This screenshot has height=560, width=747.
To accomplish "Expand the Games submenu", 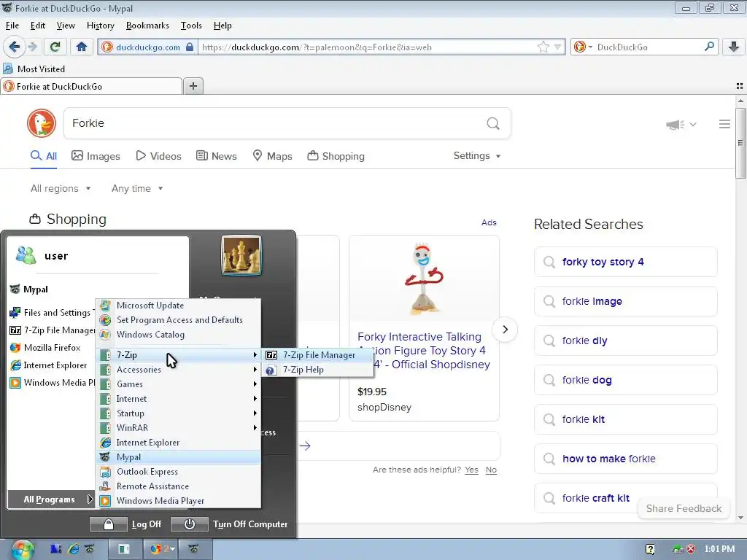I will (179, 384).
